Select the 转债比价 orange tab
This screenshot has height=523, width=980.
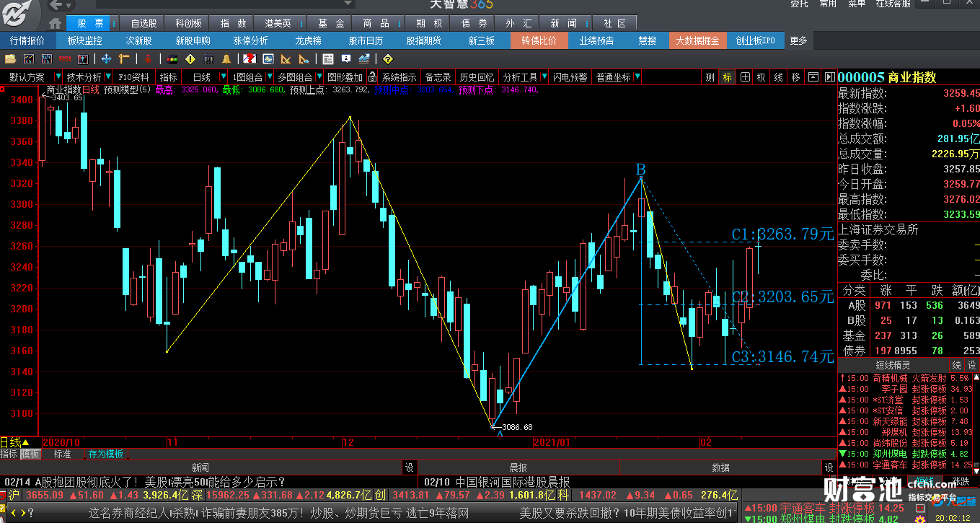tap(539, 40)
